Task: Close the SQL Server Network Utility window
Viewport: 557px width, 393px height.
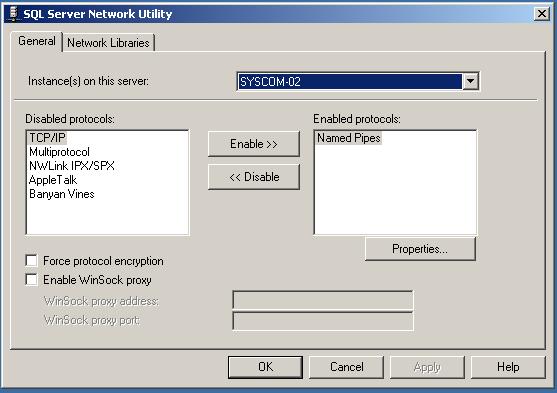Action: tap(542, 14)
